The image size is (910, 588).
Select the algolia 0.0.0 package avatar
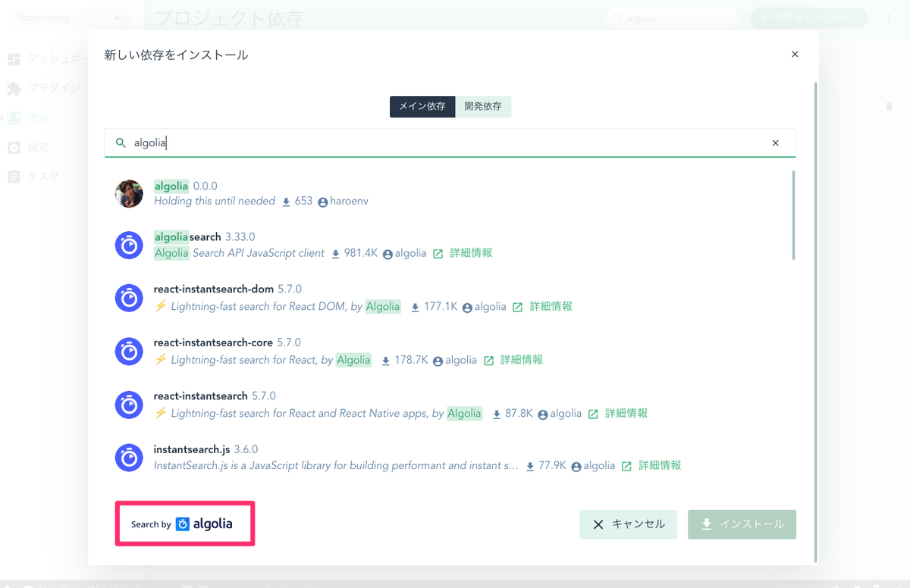129,194
